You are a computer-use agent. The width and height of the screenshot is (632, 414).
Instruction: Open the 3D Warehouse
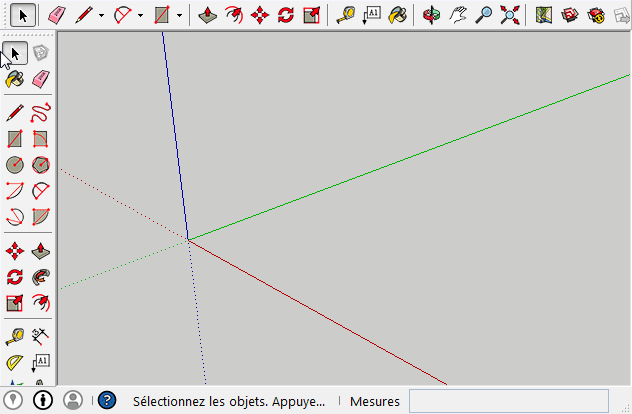point(570,15)
